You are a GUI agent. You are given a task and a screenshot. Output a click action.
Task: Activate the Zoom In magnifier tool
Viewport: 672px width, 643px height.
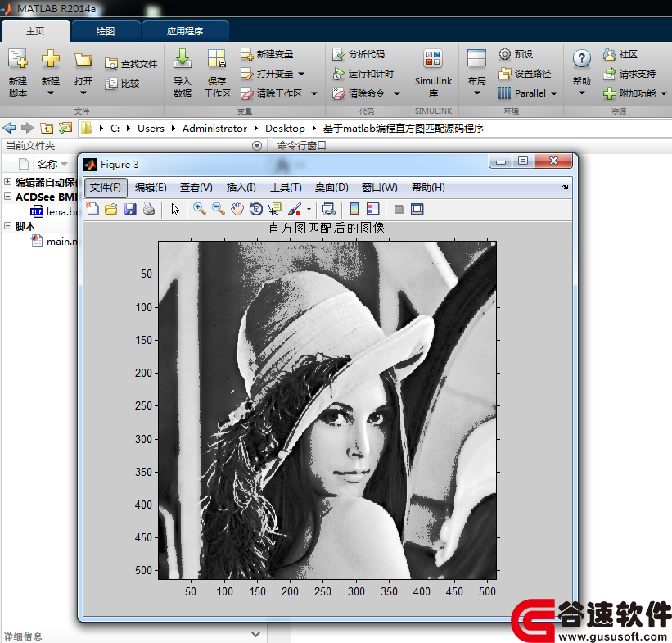coord(199,210)
